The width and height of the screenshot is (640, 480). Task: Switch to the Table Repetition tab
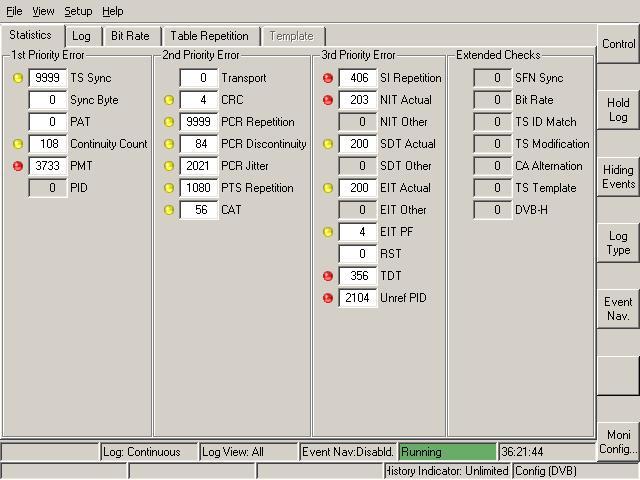pyautogui.click(x=209, y=36)
